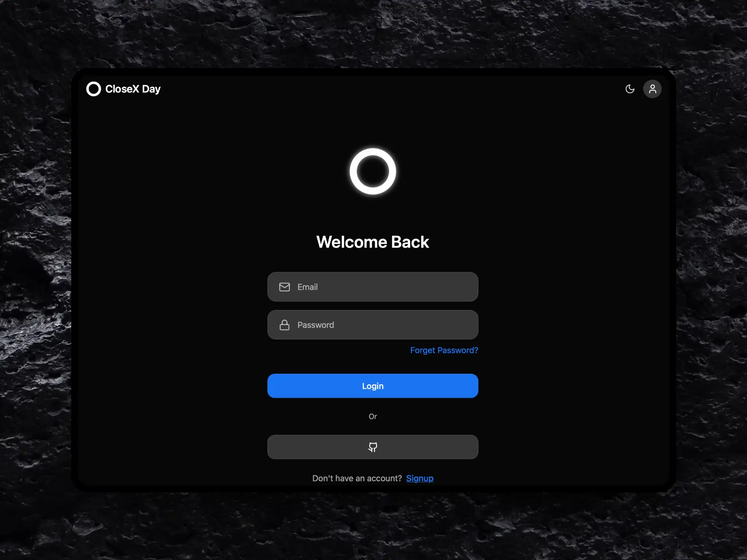Open the Forget Password? link
The width and height of the screenshot is (747, 560).
pos(444,350)
